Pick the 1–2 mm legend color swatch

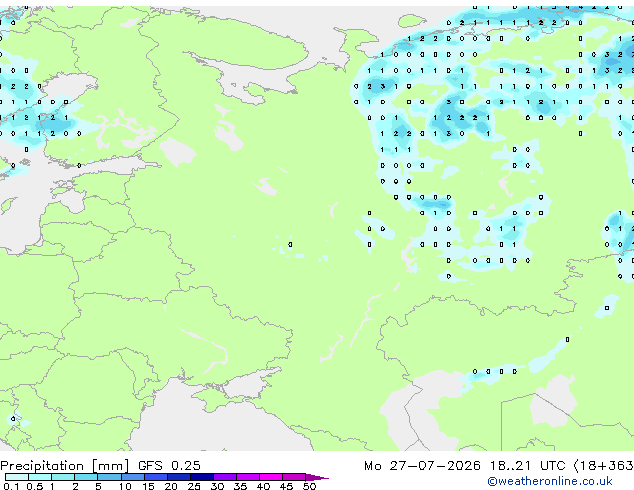63,477
